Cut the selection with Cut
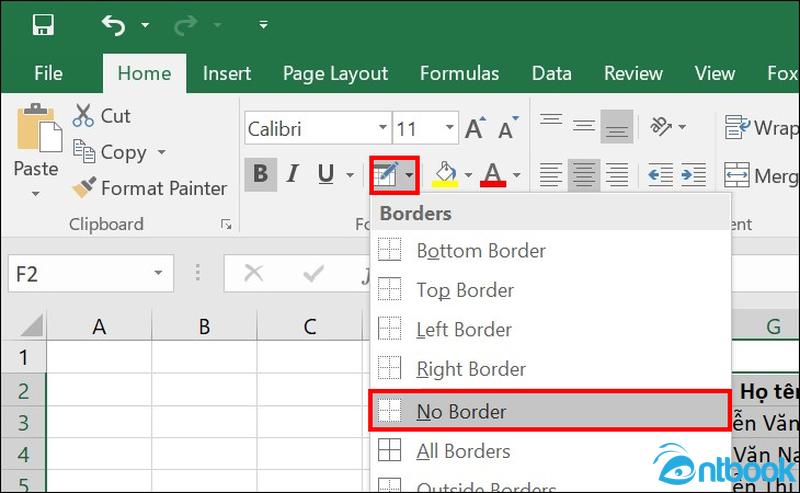The image size is (800, 493). click(x=102, y=116)
